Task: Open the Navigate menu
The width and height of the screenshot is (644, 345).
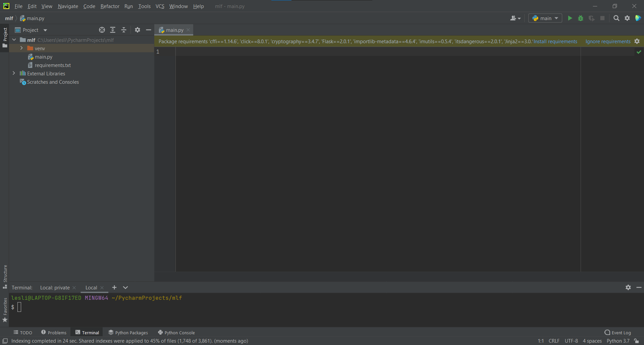Action: coord(68,6)
